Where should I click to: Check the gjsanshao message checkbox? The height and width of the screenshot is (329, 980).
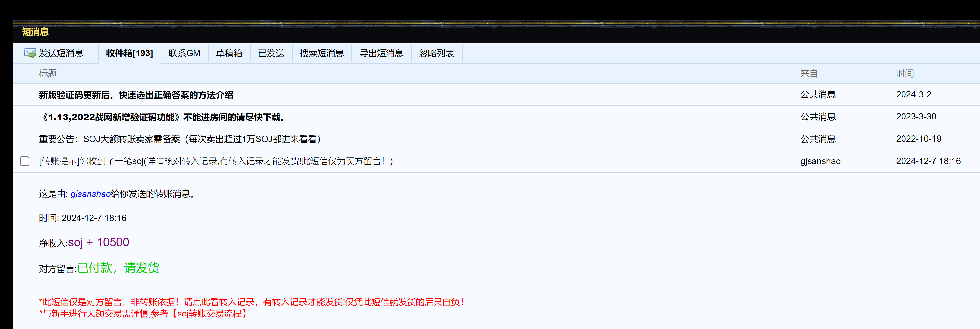pos(25,161)
